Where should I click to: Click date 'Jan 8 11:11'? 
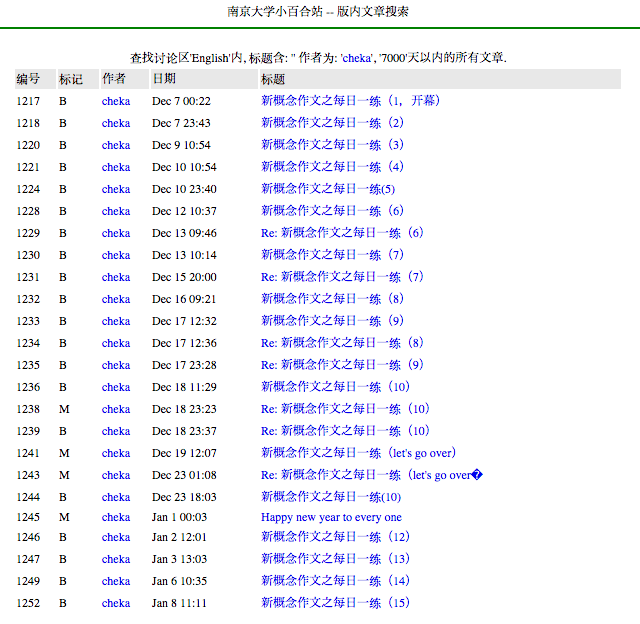point(180,604)
